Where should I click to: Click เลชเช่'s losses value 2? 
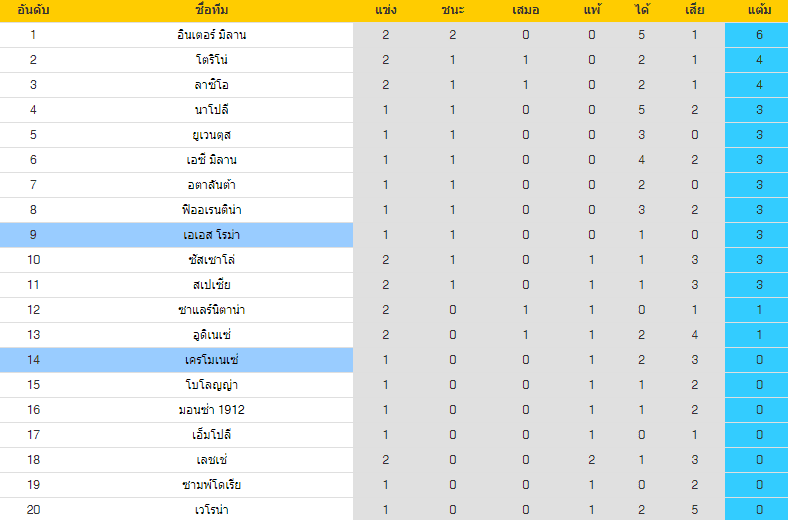point(592,460)
